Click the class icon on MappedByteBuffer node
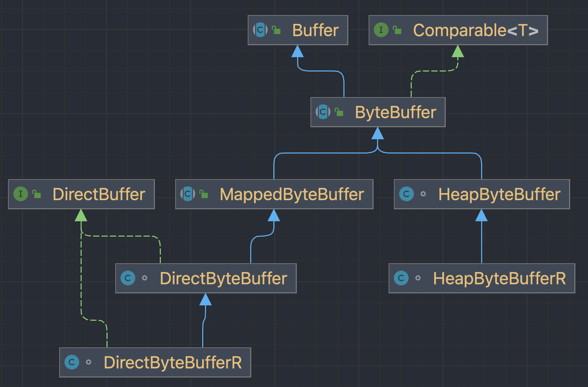Viewport: 588px width, 387px height. coord(188,194)
